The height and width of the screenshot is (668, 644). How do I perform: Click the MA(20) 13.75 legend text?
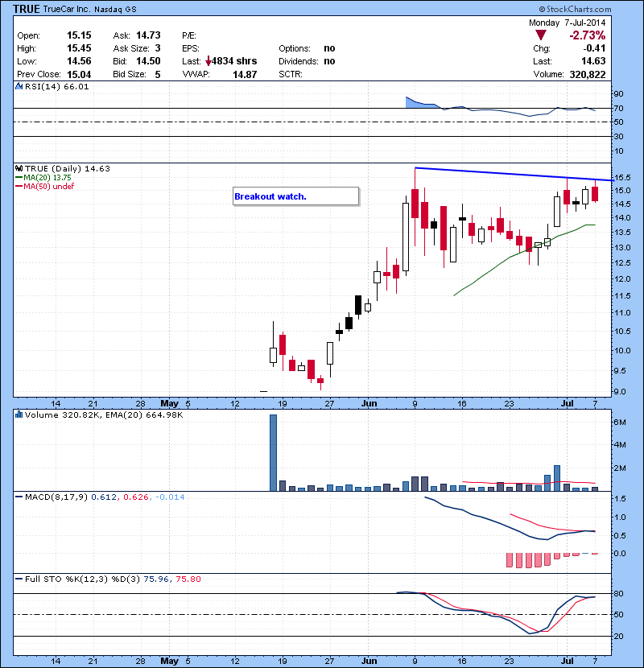click(x=47, y=178)
